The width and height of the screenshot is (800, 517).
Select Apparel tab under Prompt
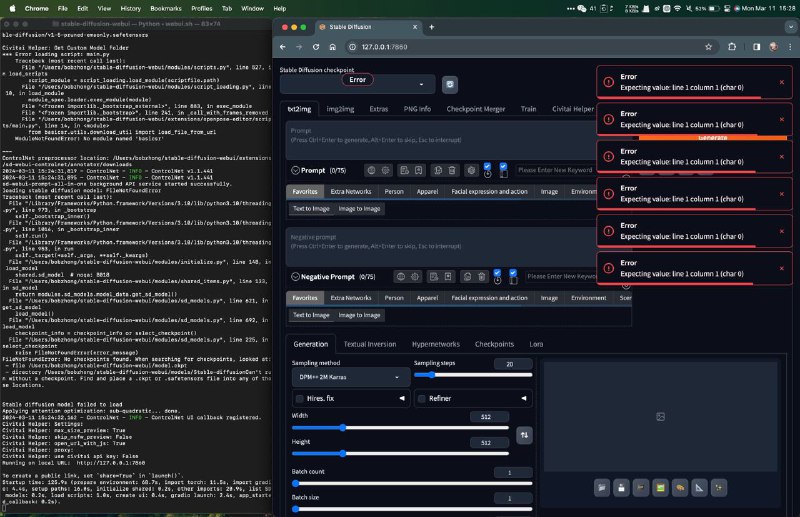(x=428, y=192)
